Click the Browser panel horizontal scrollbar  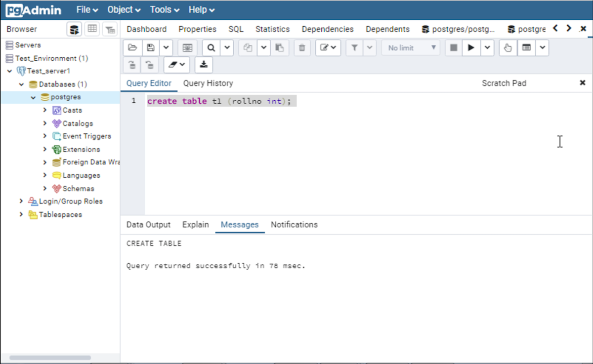(x=50, y=358)
